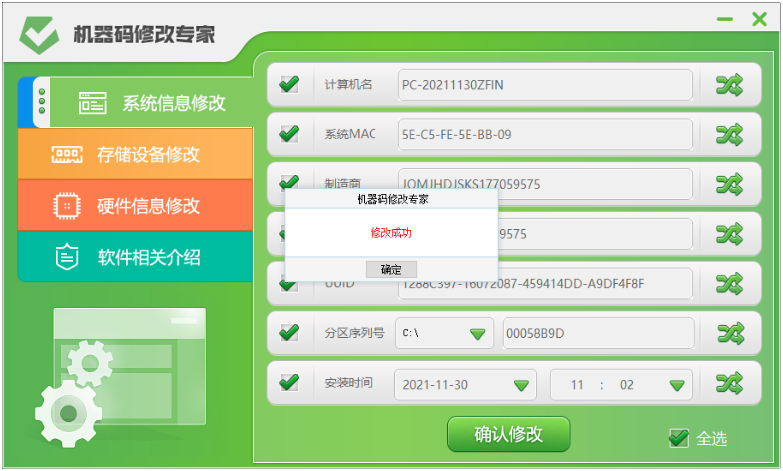Expand the 2021-11-30 install date dropdown

point(521,385)
